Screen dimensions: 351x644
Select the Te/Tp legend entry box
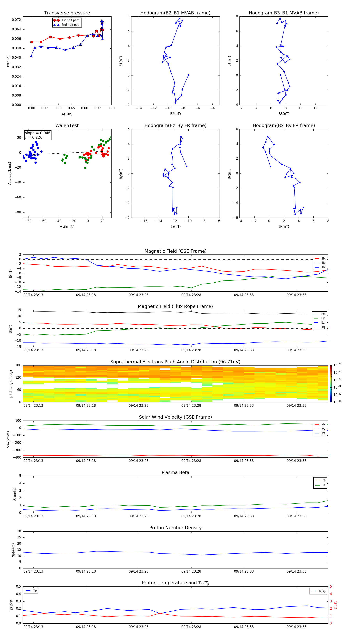click(318, 591)
